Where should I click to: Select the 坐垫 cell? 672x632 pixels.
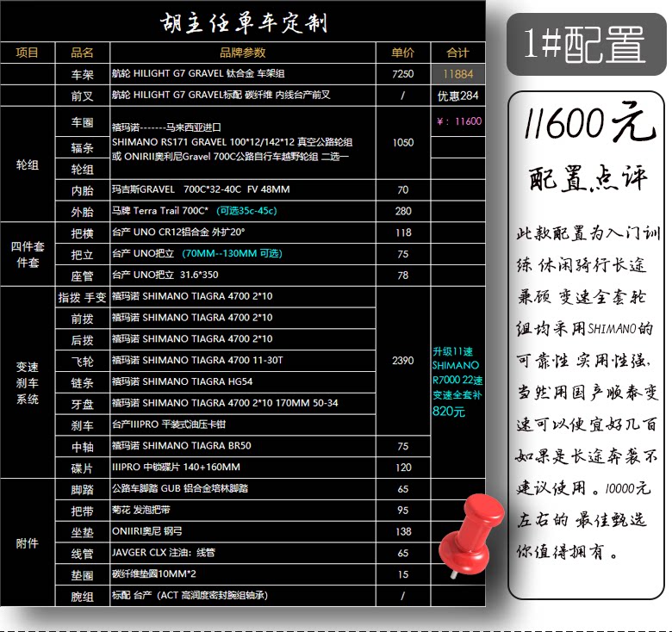(x=83, y=533)
